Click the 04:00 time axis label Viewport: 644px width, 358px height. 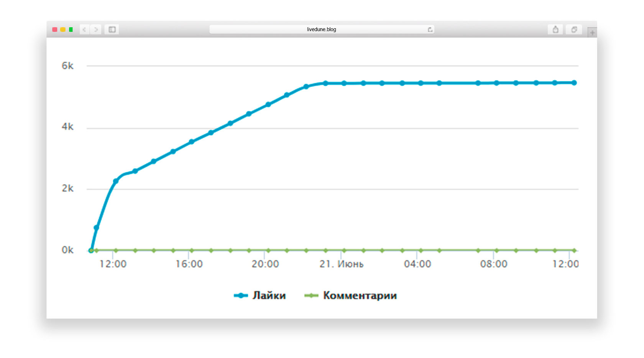pos(417,264)
